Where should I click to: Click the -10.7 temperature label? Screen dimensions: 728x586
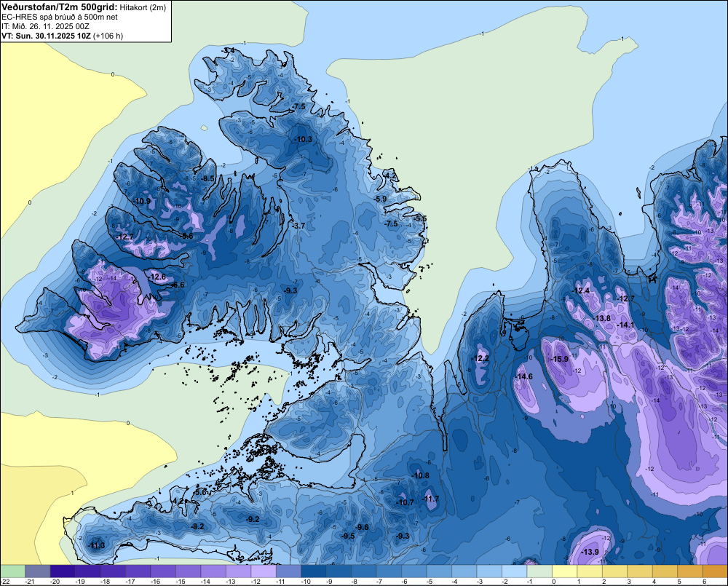[x=404, y=502]
